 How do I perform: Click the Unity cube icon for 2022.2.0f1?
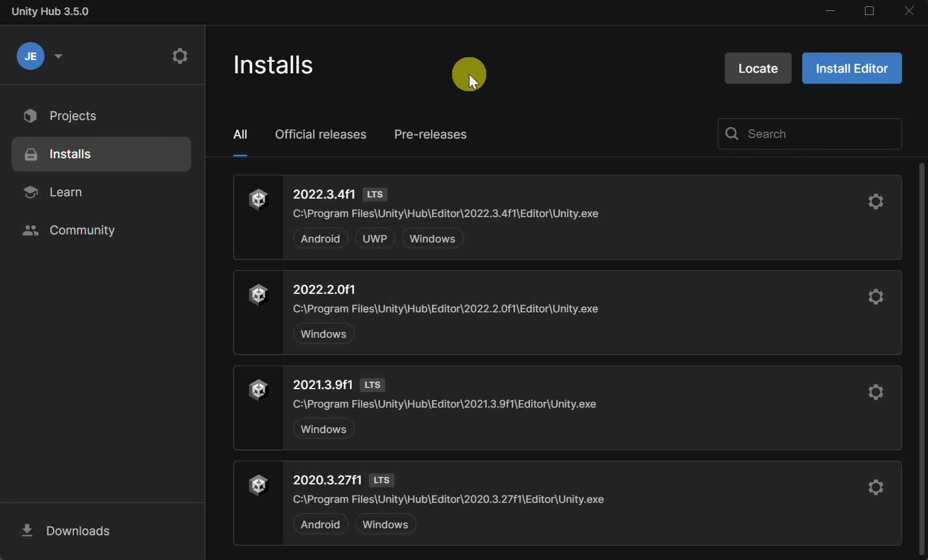[258, 294]
